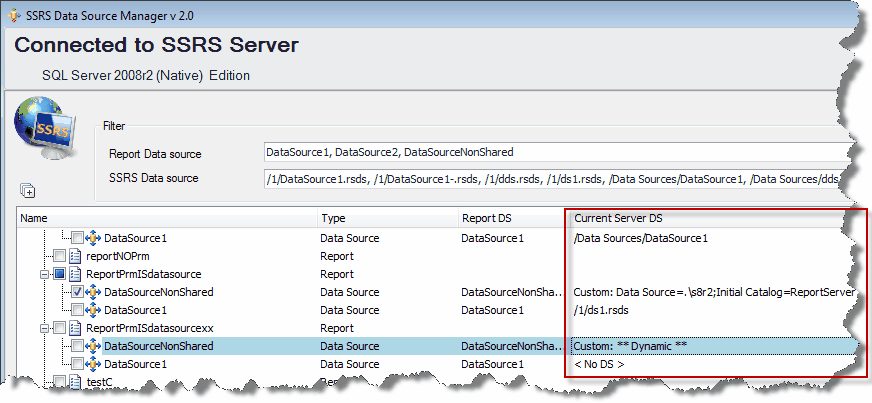Click the Type cell of reportNOPrm row
The width and height of the screenshot is (872, 403).
[336, 256]
